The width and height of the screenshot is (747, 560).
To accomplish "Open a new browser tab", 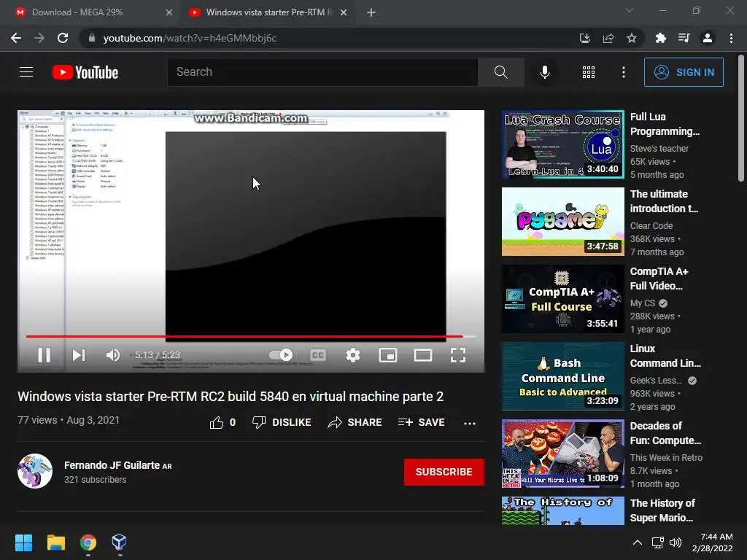I will [371, 12].
